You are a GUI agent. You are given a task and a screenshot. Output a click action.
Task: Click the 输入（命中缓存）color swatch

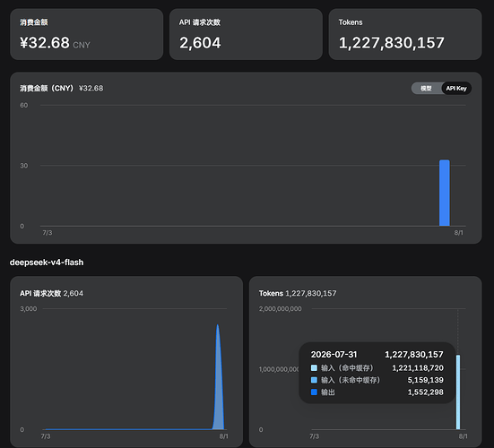pos(314,367)
